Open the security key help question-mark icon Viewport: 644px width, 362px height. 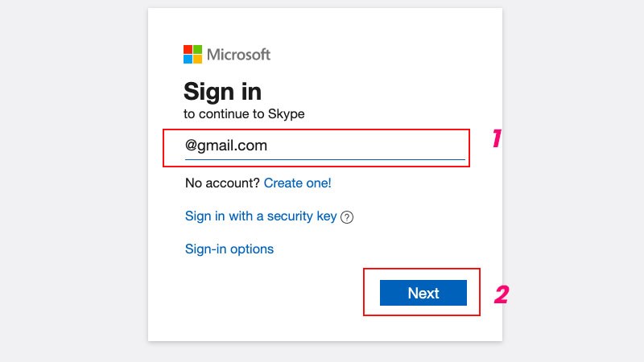point(347,216)
